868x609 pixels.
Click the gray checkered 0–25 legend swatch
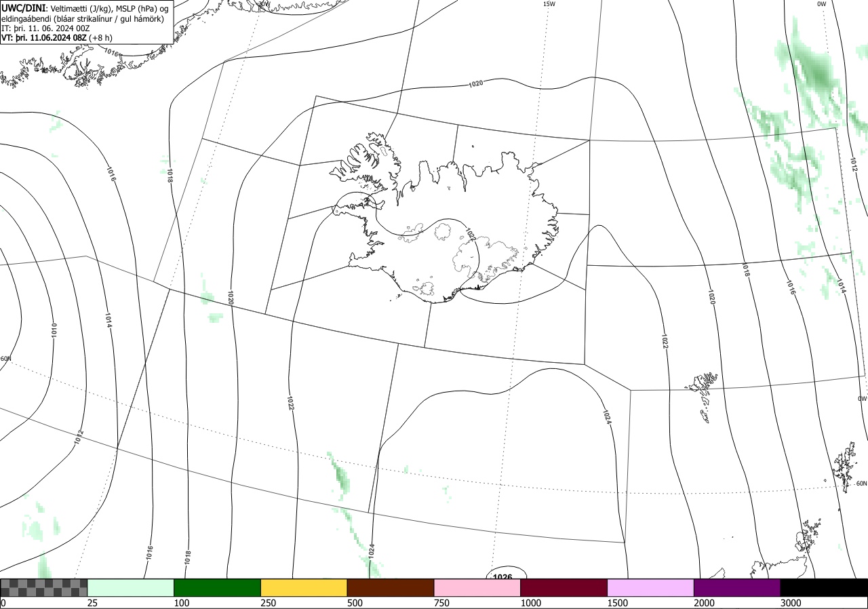[x=44, y=587]
